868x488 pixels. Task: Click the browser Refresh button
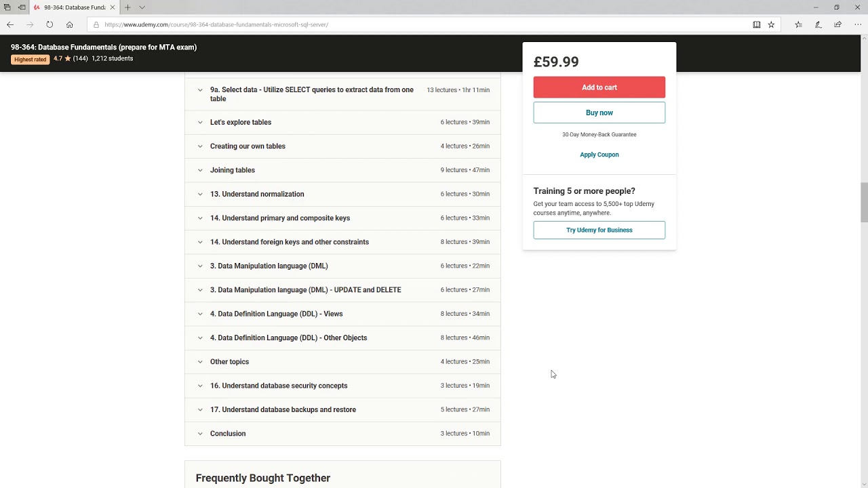tap(50, 24)
